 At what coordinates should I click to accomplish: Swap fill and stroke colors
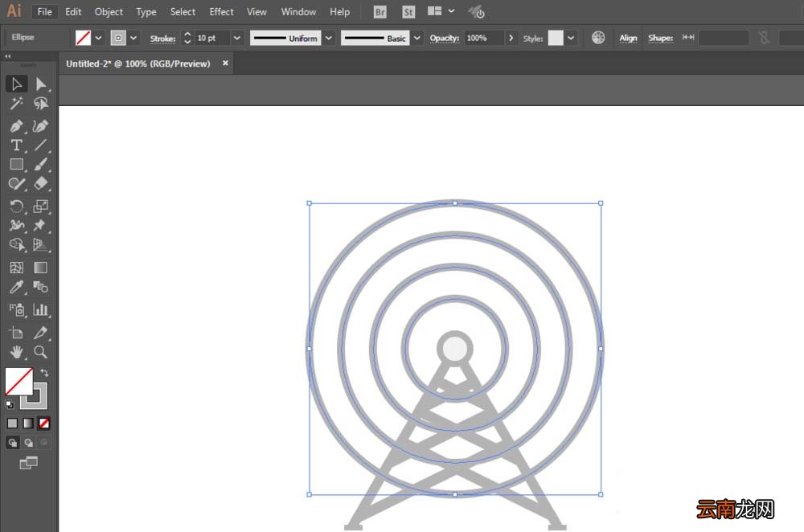[x=44, y=373]
